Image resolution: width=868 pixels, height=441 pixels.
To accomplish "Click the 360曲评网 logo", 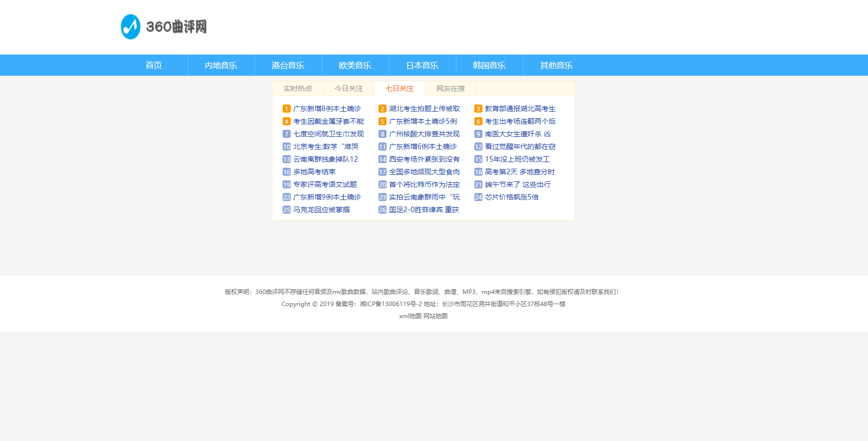I will pos(164,27).
